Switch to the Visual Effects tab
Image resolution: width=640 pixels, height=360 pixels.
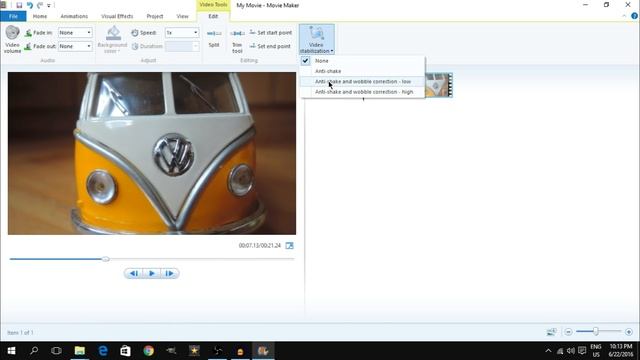pyautogui.click(x=117, y=16)
